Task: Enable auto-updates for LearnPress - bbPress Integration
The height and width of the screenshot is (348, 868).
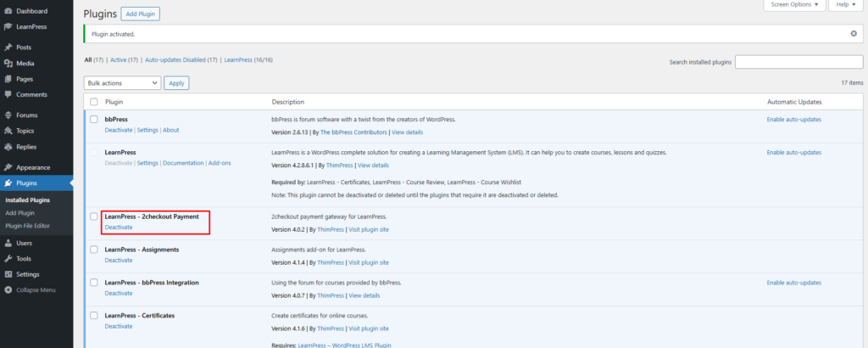Action: (x=793, y=283)
